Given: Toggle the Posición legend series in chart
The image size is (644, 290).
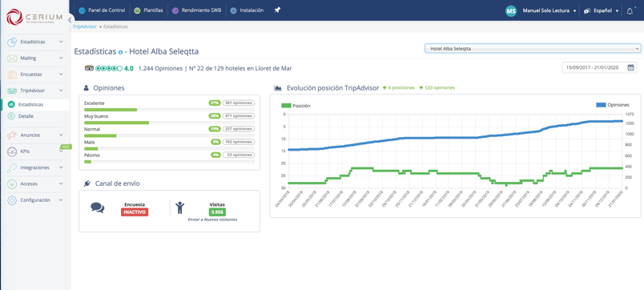Looking at the screenshot, I should pyautogui.click(x=296, y=106).
